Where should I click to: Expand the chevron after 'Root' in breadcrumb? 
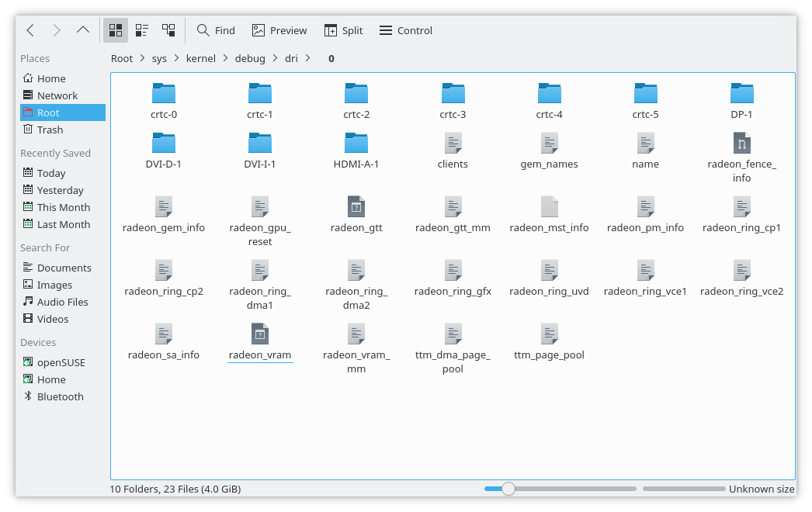click(x=142, y=58)
